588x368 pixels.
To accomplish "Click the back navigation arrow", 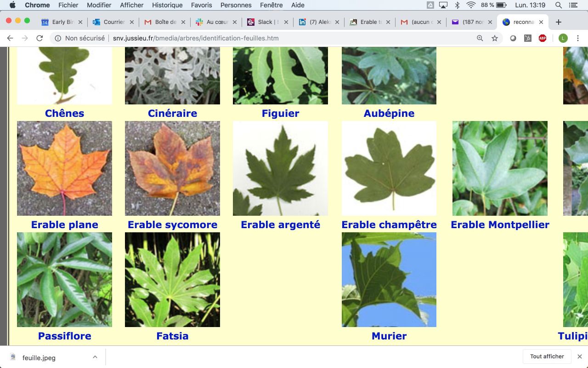I will click(10, 38).
